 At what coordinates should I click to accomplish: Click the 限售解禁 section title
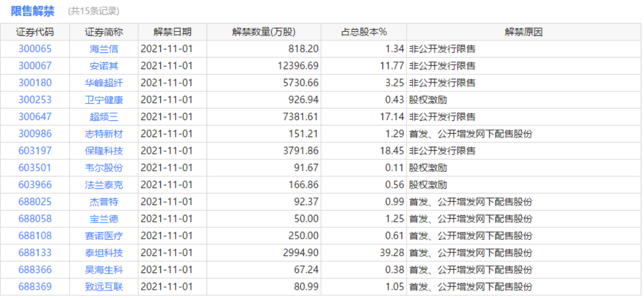(33, 11)
